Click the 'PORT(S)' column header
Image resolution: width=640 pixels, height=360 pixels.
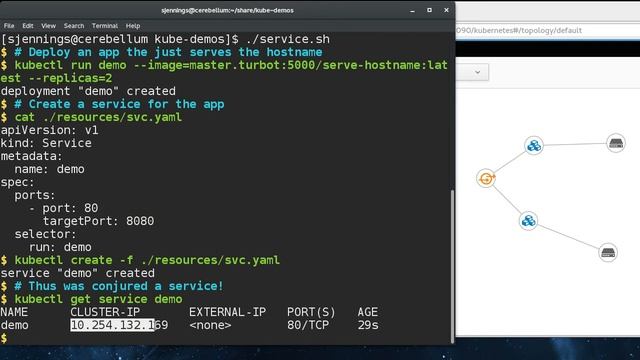click(311, 312)
